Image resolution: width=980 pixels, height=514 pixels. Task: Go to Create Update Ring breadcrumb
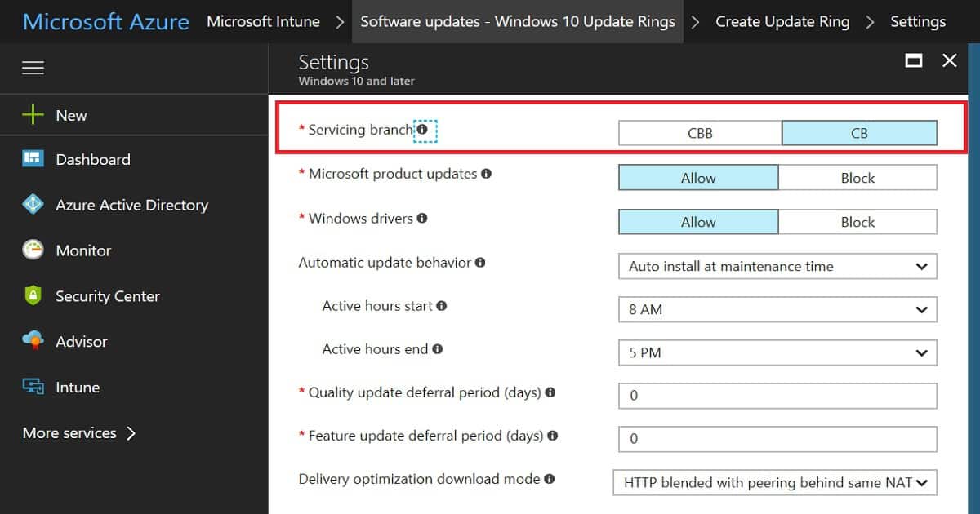(782, 21)
